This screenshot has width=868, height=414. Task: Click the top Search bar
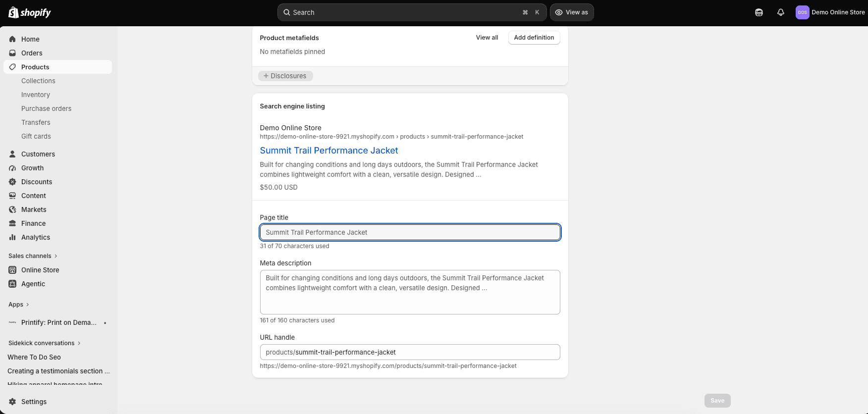click(412, 12)
